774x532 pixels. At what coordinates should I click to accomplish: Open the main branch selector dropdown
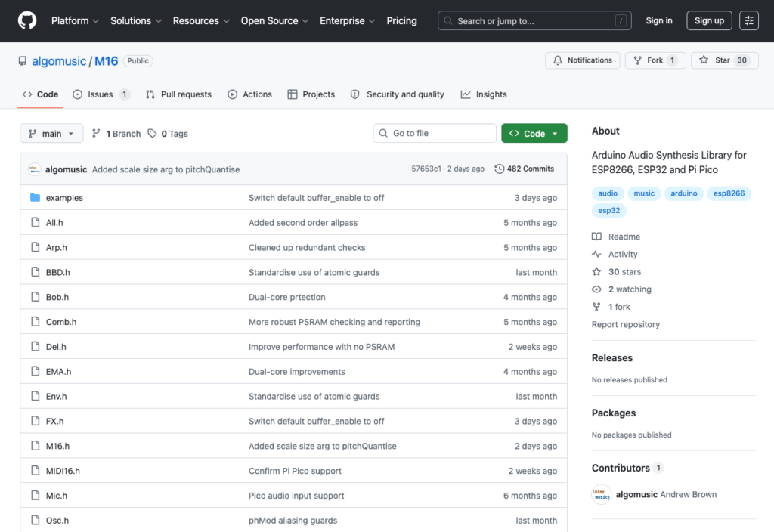[51, 133]
